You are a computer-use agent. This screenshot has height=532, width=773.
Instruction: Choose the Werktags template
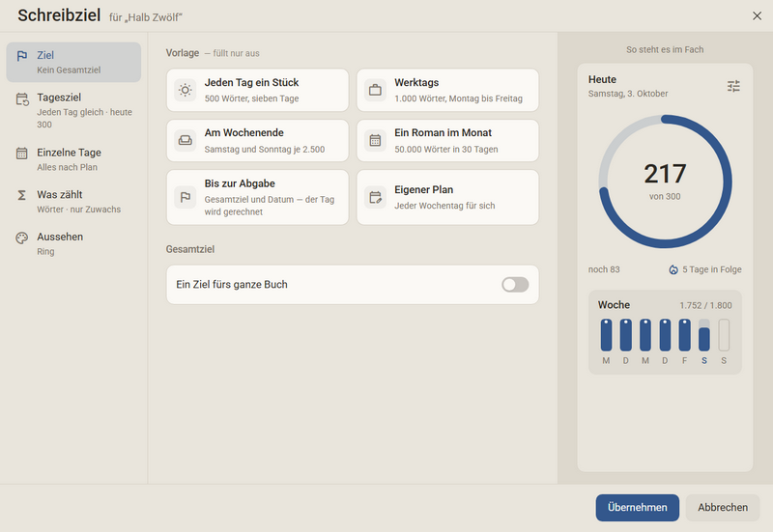[447, 90]
